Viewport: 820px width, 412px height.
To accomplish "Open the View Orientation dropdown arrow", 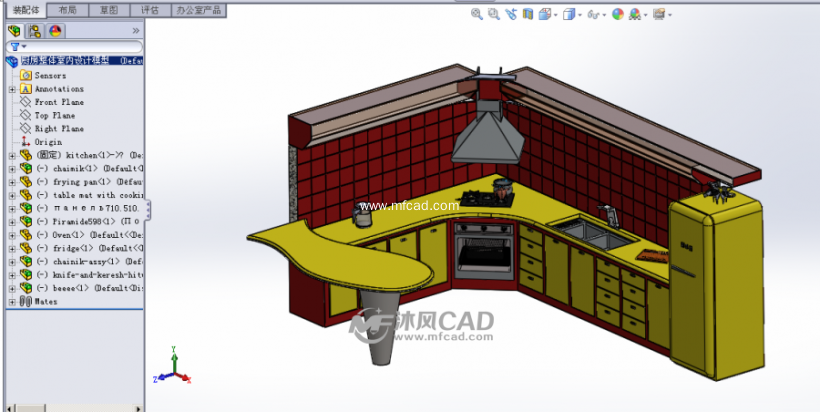I will [555, 15].
